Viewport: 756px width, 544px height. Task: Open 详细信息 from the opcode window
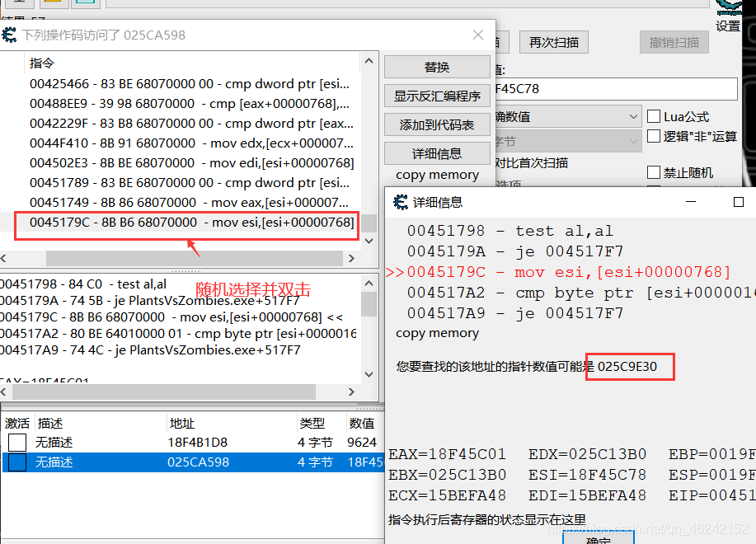click(x=437, y=153)
